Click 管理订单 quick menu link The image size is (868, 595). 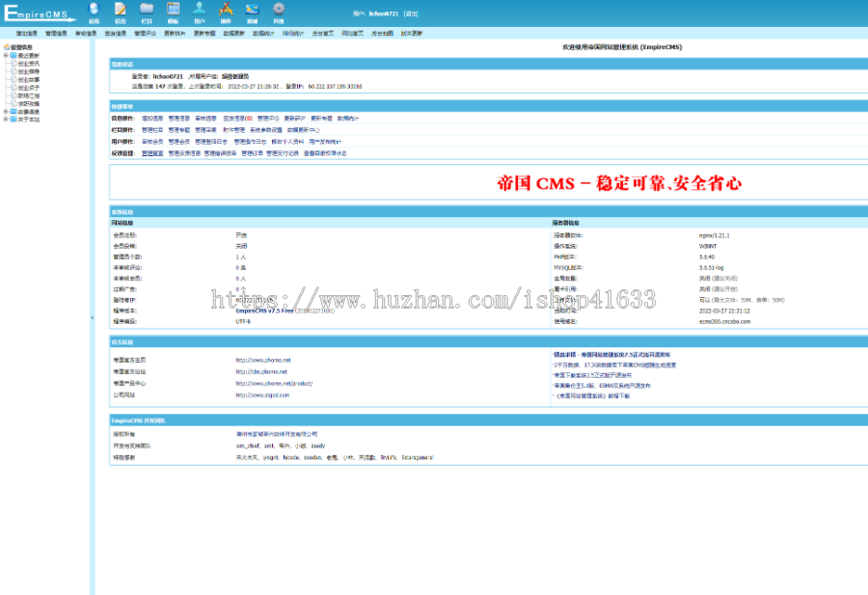click(252, 153)
